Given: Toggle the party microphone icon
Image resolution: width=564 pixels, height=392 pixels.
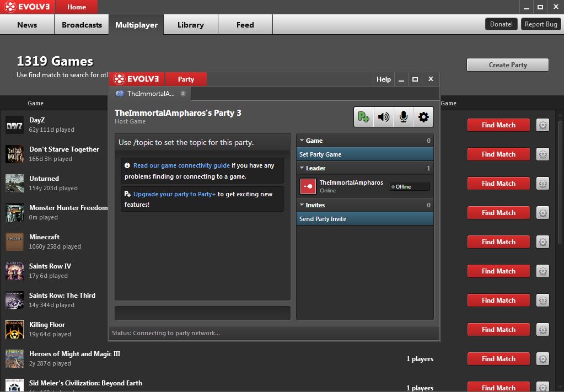Looking at the screenshot, I should (404, 117).
